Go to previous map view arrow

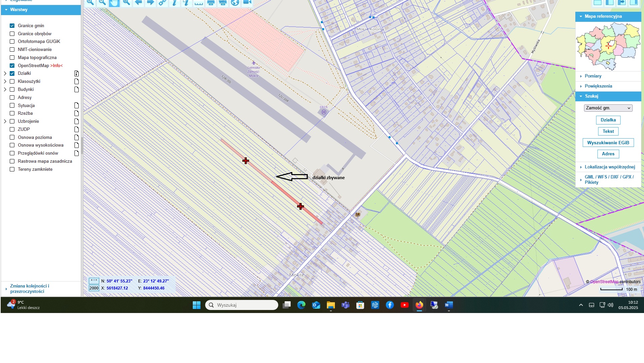[x=138, y=2]
